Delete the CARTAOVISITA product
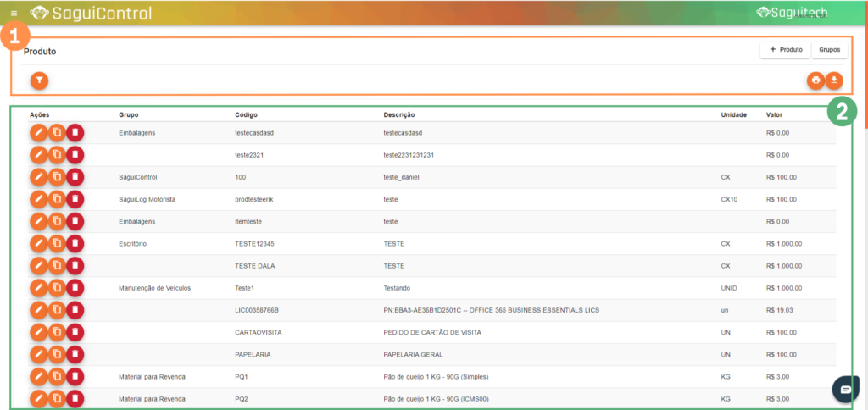 pyautogui.click(x=75, y=332)
